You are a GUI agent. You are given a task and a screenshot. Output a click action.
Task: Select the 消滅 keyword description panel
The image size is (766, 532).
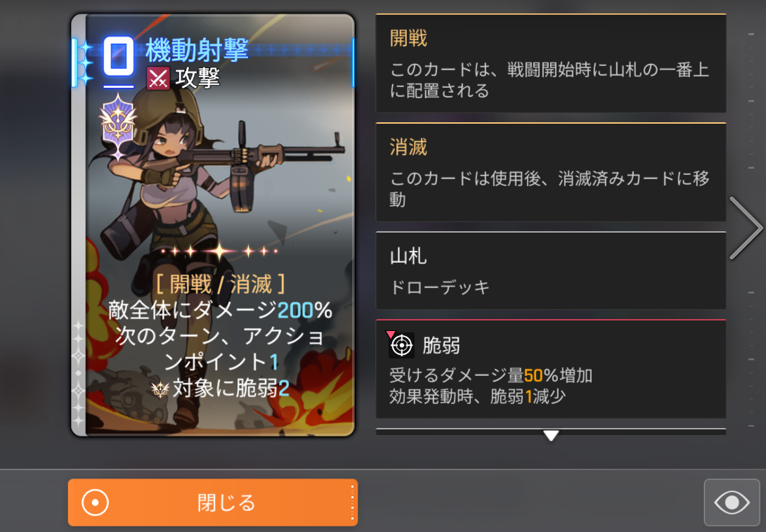click(x=550, y=172)
